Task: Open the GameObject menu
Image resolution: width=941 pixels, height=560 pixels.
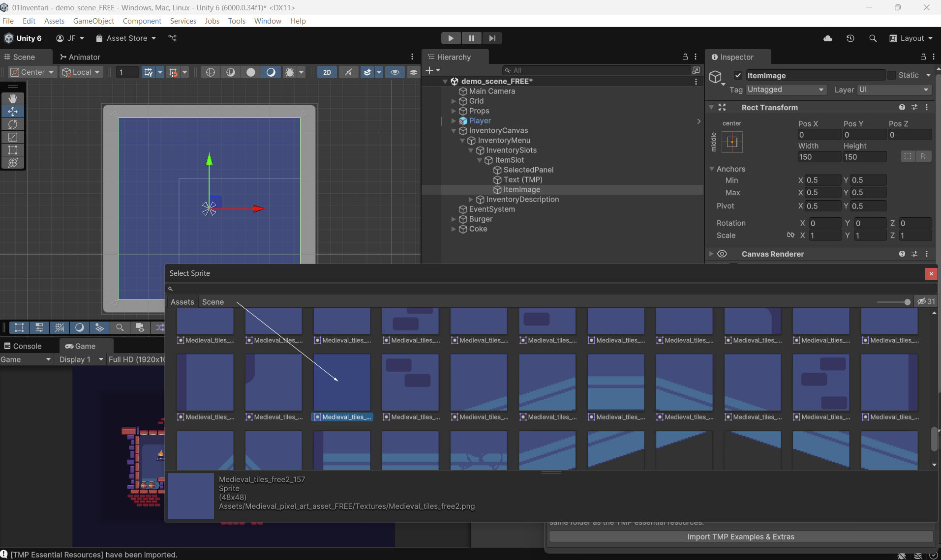Action: (x=93, y=21)
